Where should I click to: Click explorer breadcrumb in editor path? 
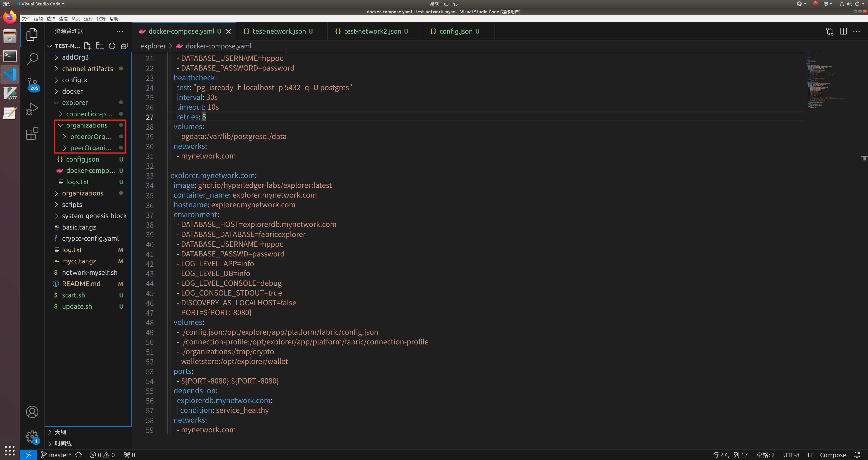[153, 46]
